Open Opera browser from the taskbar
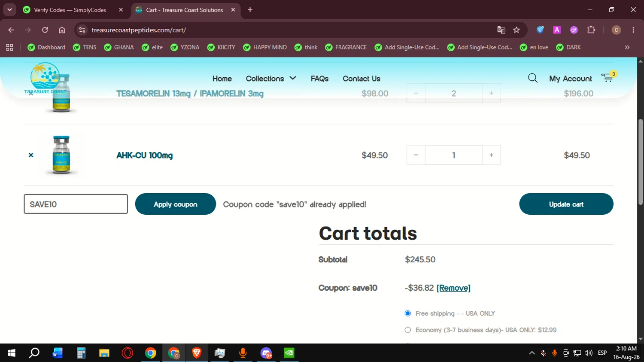This screenshot has height=362, width=644. (x=127, y=353)
